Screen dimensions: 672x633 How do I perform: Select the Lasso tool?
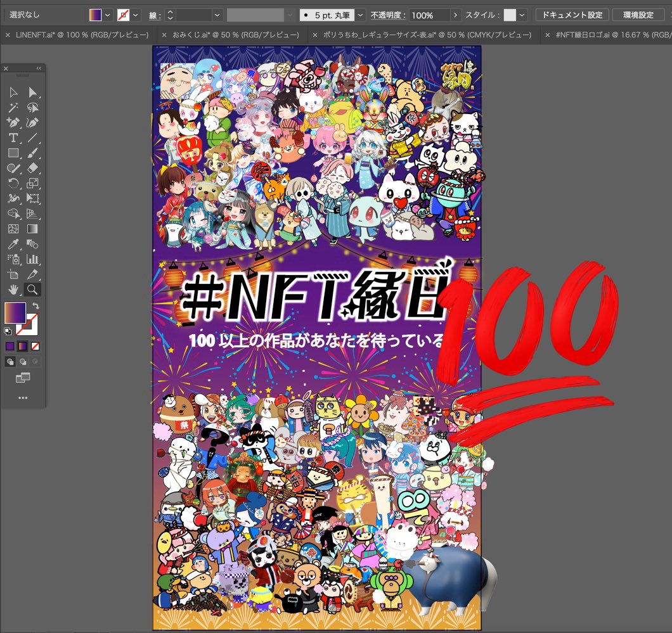(x=32, y=108)
